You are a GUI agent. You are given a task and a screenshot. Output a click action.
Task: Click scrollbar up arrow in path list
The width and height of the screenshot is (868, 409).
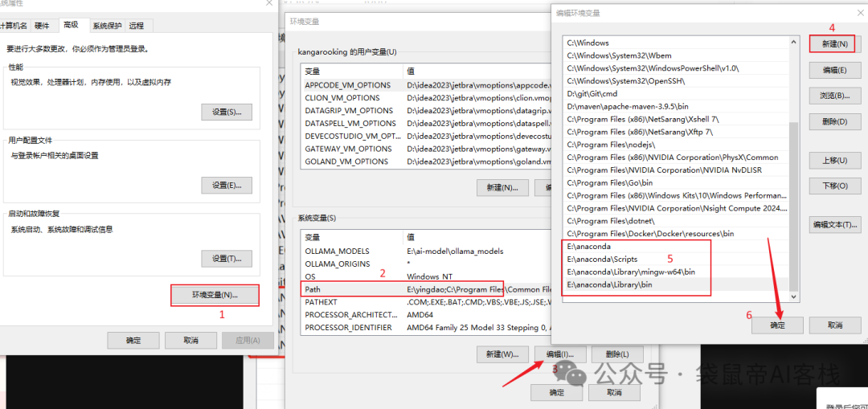(793, 43)
